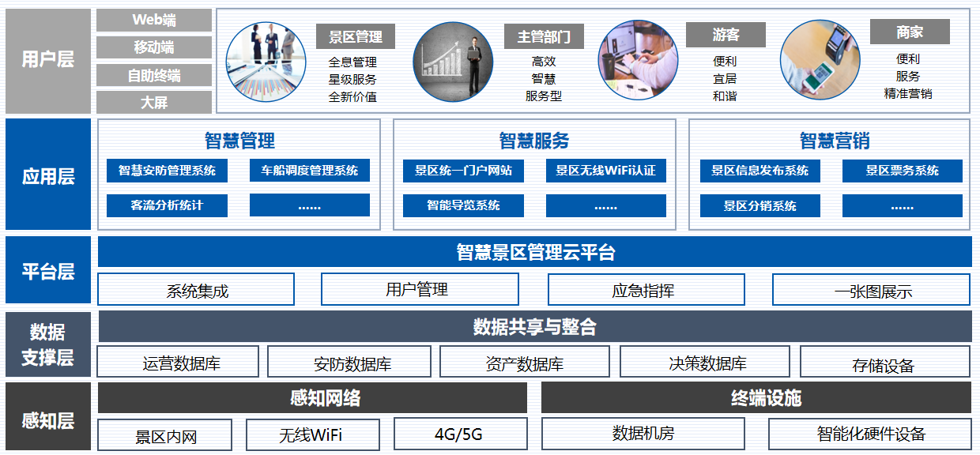Viewport: 980px width, 455px height.
Task: Select the 景区内网 box
Action: click(165, 434)
